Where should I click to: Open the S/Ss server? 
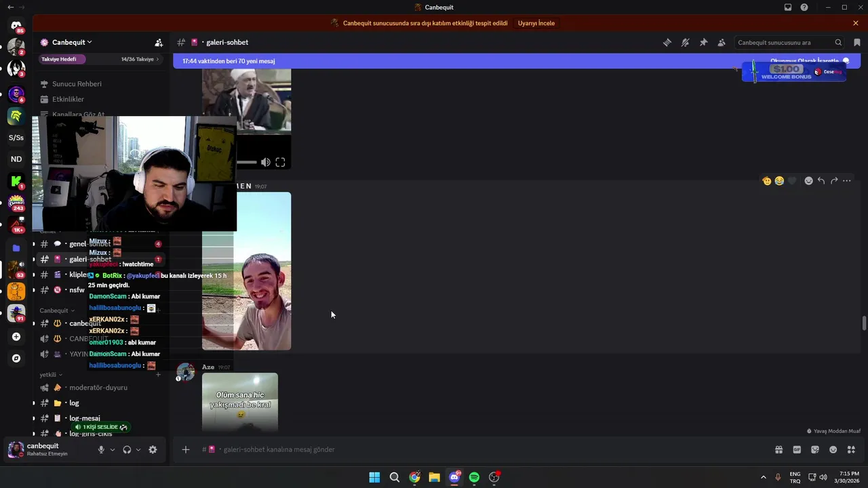coord(16,138)
